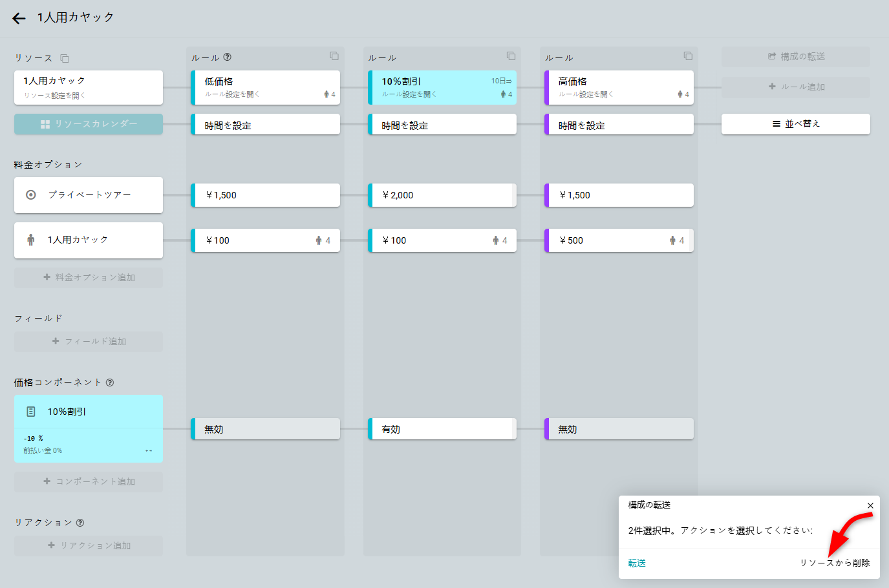
Task: Click 転送 in the transfer popup
Action: [x=637, y=563]
